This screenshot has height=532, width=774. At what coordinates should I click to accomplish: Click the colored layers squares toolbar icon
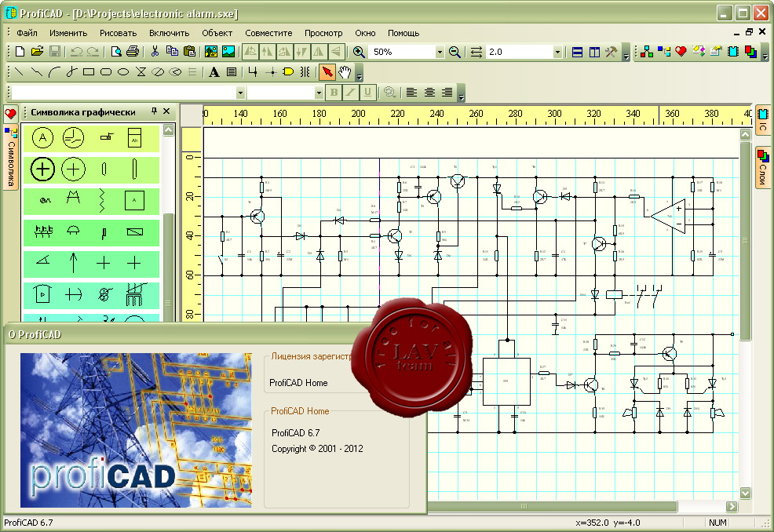(750, 51)
